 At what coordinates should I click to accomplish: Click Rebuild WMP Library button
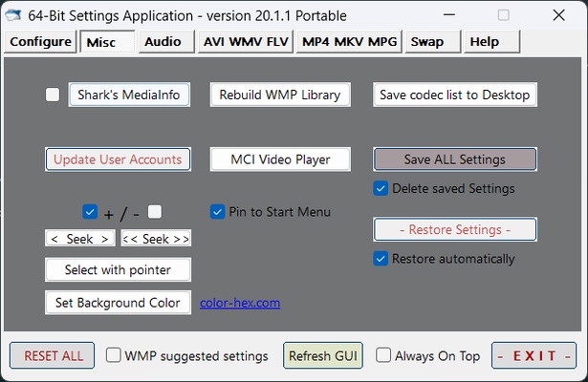tap(280, 95)
